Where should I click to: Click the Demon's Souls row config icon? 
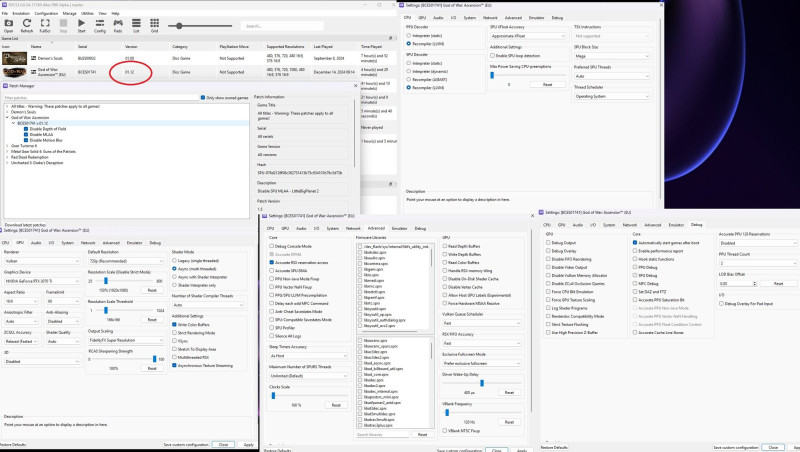coord(34,58)
